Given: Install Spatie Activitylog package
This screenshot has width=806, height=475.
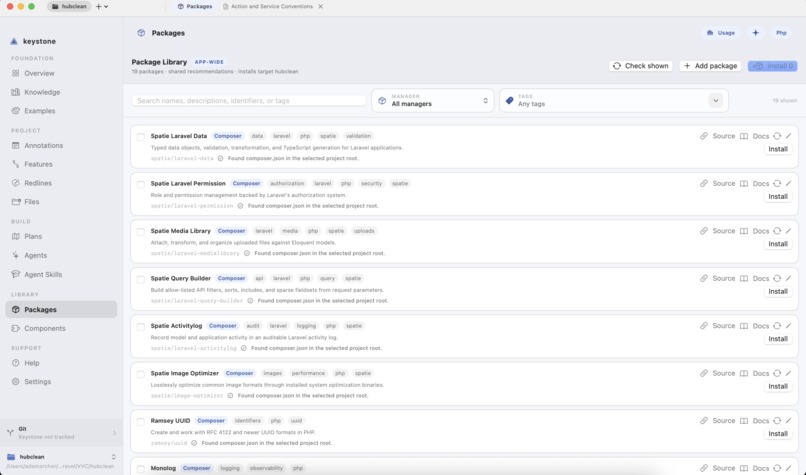Looking at the screenshot, I should 778,339.
